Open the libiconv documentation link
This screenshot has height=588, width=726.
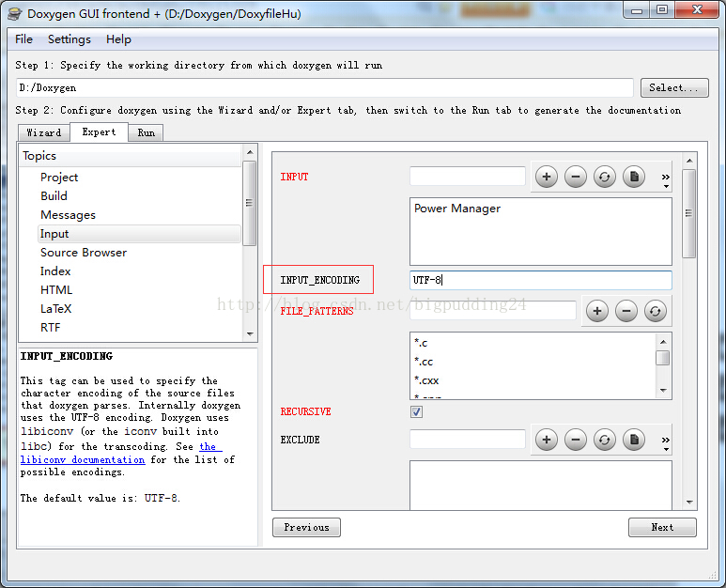click(x=83, y=459)
